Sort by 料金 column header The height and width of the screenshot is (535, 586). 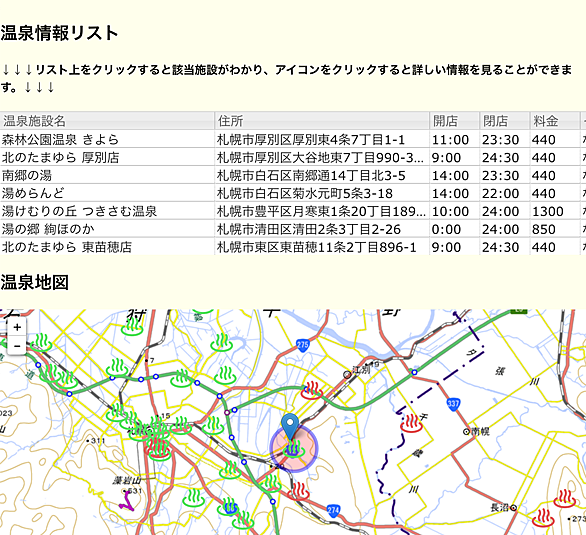coord(555,121)
